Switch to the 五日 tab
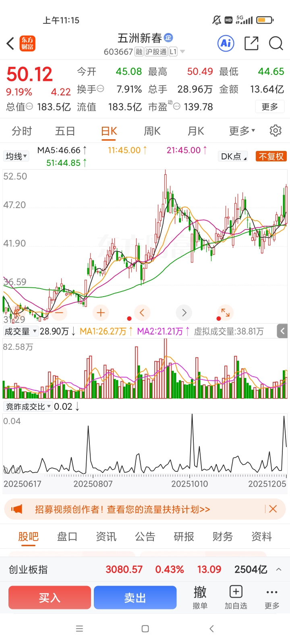This screenshot has width=290, height=644. coord(65,131)
